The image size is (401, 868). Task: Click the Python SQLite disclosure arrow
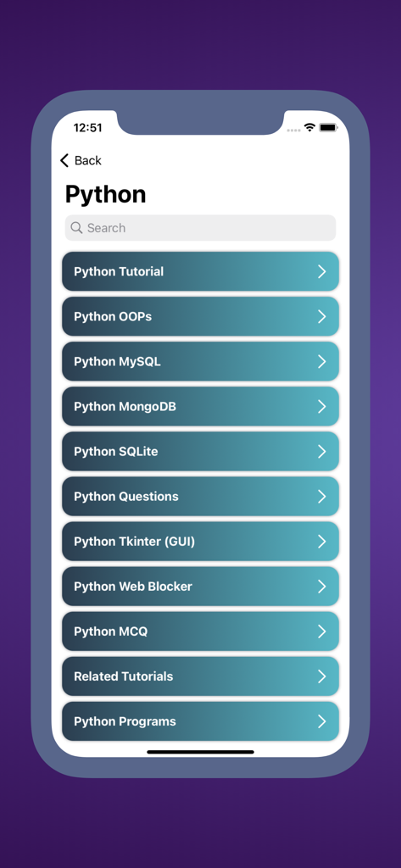(322, 451)
